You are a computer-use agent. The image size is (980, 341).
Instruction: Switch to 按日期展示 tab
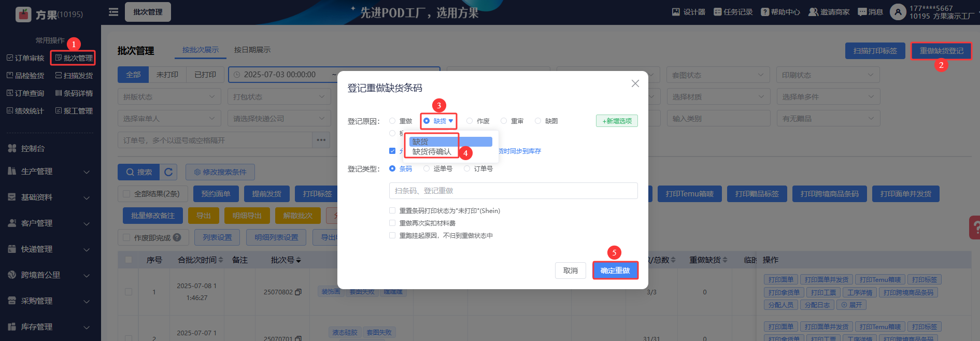(252, 50)
